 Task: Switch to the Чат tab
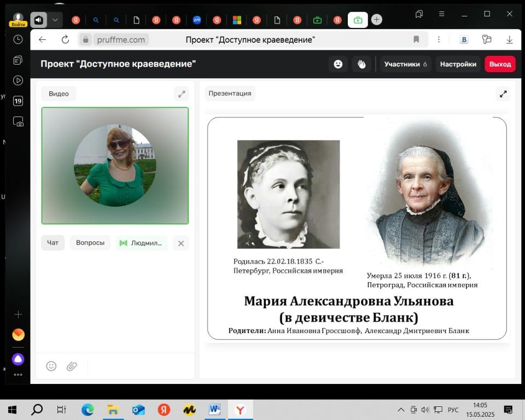coord(52,243)
